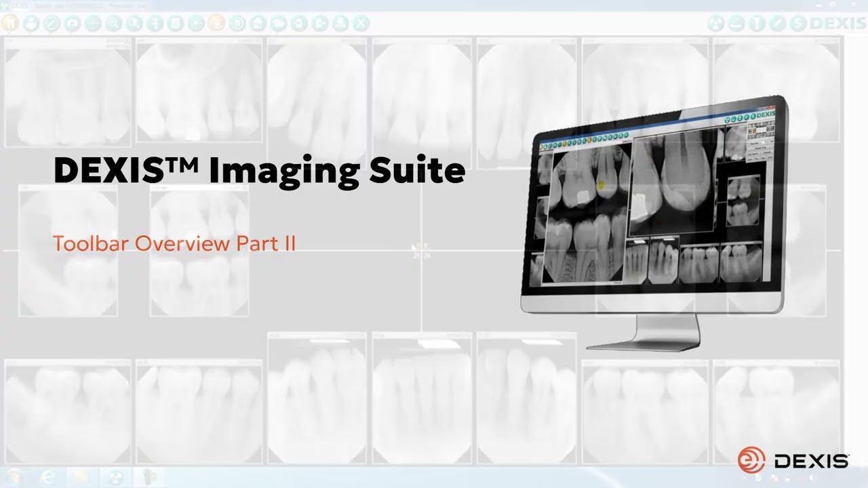Open the Windows Start menu
Screen dimensions: 868x488
coord(14,478)
